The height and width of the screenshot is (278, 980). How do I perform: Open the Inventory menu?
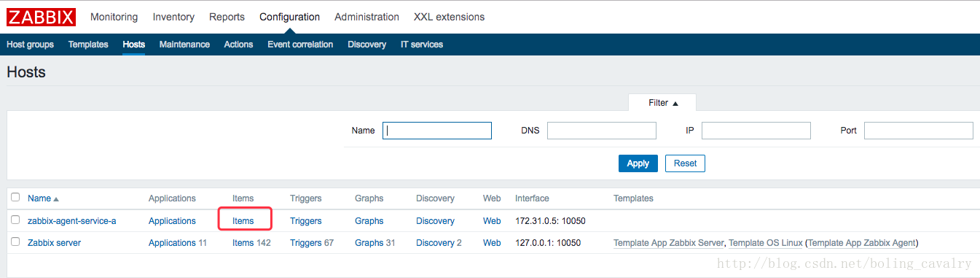pos(173,17)
